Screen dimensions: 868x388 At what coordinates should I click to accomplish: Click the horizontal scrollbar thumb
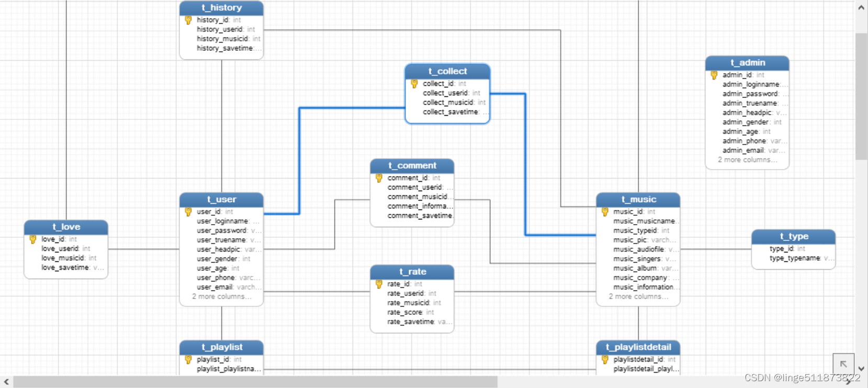click(255, 382)
